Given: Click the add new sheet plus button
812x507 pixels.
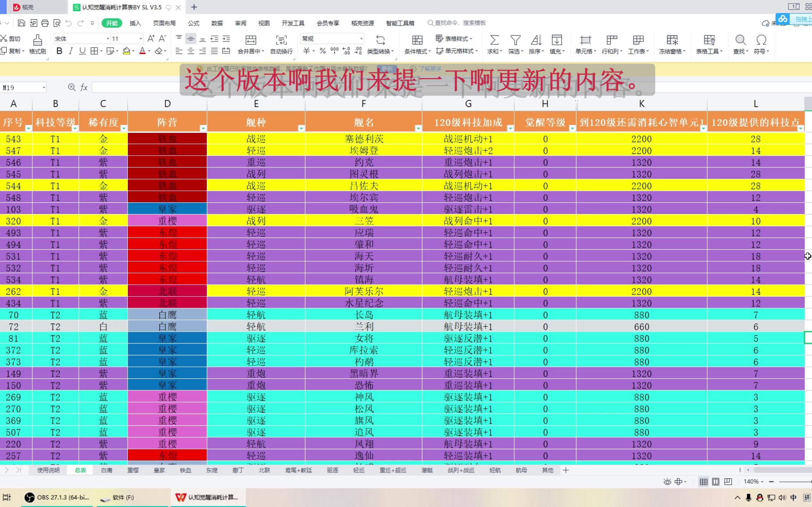Looking at the screenshot, I should [566, 470].
